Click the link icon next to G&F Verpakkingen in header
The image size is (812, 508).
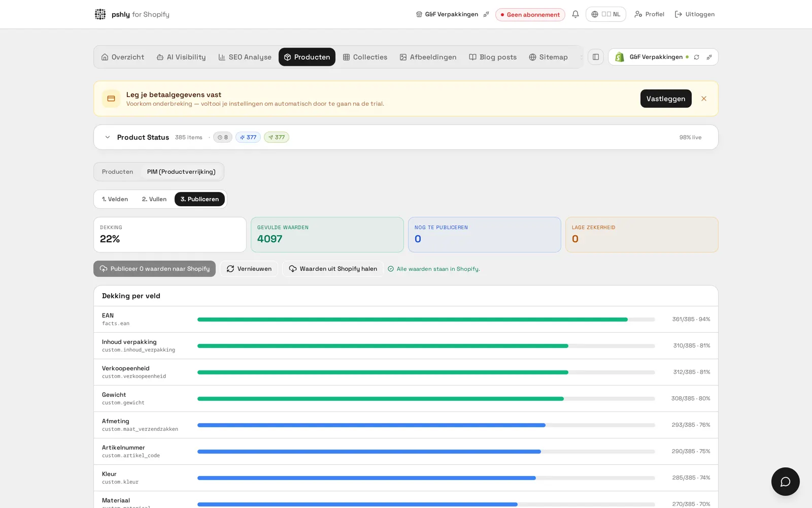point(486,14)
